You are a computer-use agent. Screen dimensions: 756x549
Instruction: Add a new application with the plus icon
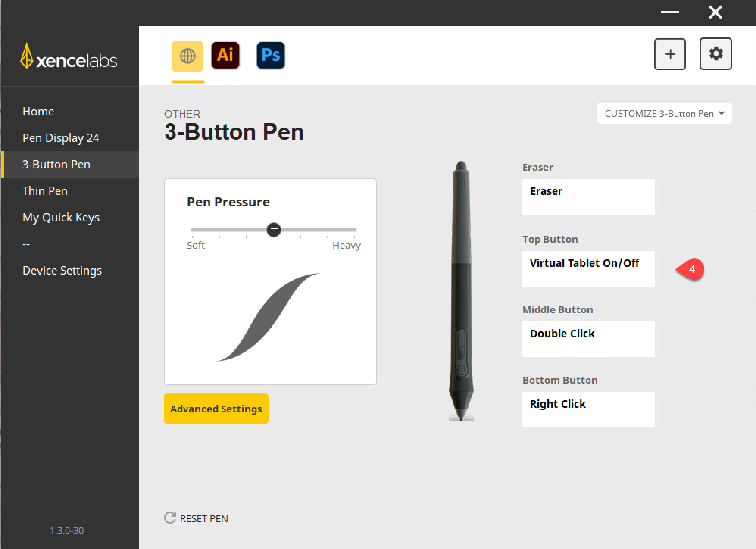click(670, 54)
